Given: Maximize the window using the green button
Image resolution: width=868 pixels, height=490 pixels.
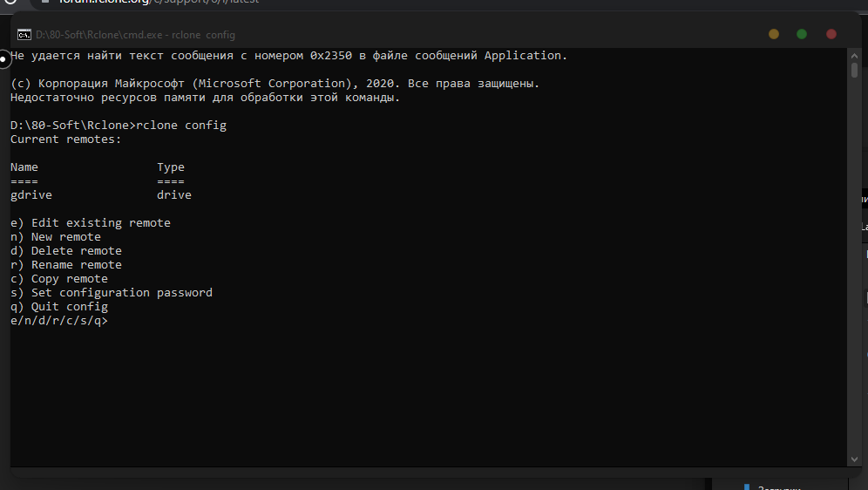Looking at the screenshot, I should [x=802, y=34].
